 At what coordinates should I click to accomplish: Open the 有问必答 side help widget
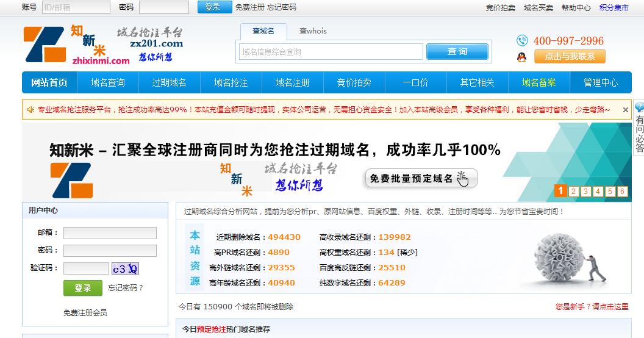pos(639,128)
